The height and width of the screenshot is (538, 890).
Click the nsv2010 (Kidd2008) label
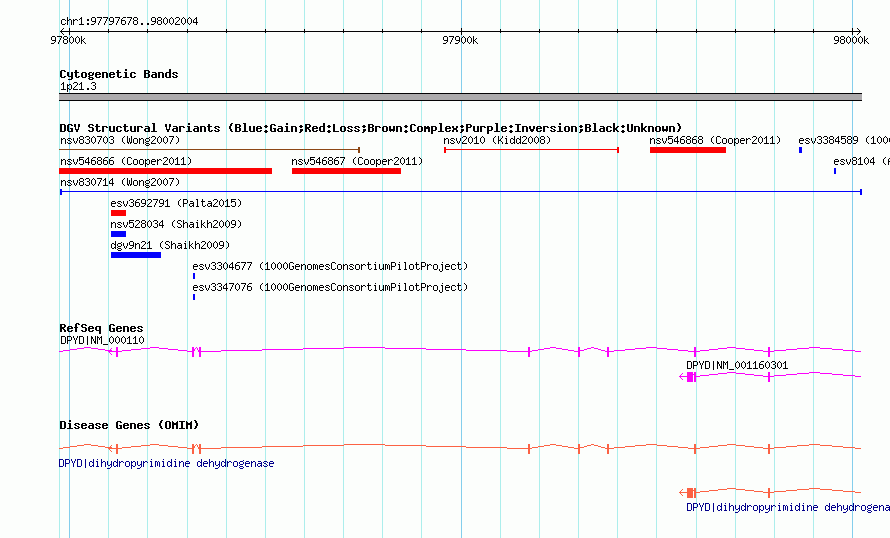click(x=497, y=140)
